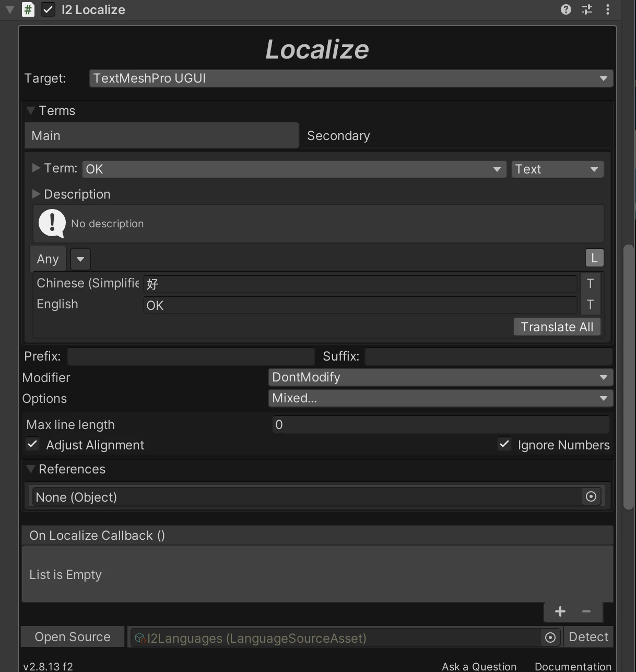This screenshot has width=636, height=672.
Task: Uncheck Adjust Alignment
Action: (x=32, y=444)
